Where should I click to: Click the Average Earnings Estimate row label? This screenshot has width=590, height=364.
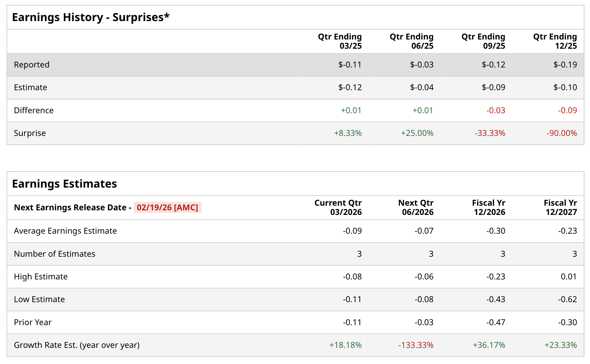pyautogui.click(x=65, y=231)
